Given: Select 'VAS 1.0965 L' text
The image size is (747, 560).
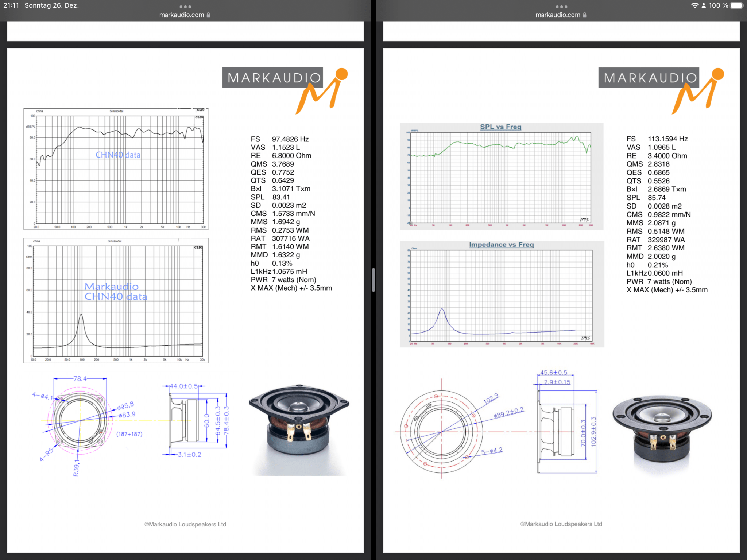Looking at the screenshot, I should pos(651,147).
